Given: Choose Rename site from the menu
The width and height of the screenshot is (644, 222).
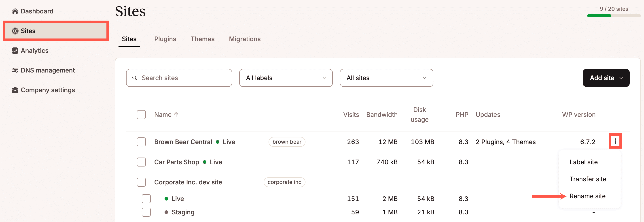Looking at the screenshot, I should pyautogui.click(x=587, y=196).
